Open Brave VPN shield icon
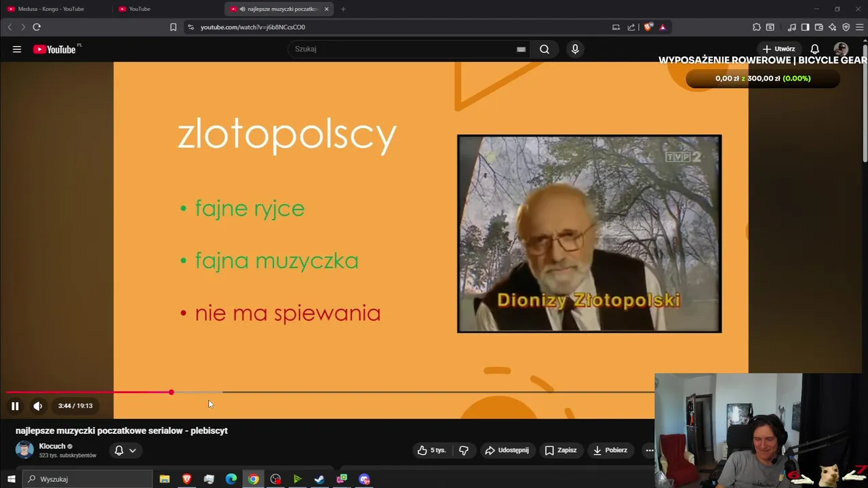The image size is (868, 488). [846, 27]
